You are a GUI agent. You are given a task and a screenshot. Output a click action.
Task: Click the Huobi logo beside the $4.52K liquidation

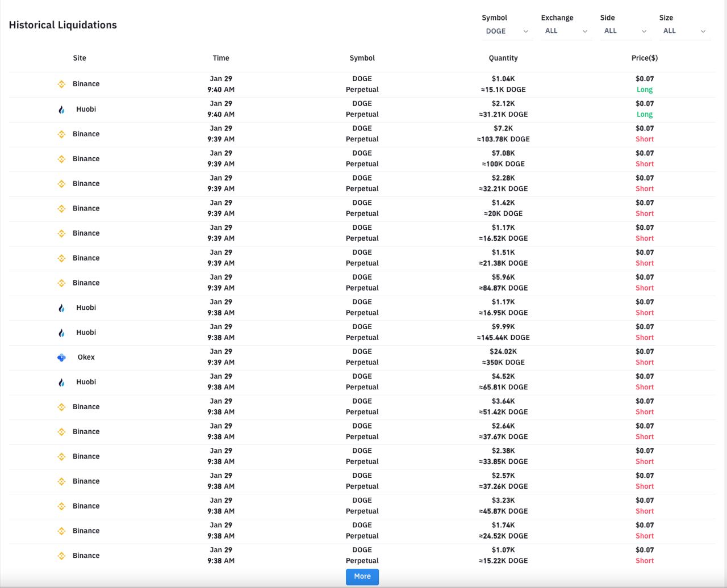pyautogui.click(x=61, y=383)
